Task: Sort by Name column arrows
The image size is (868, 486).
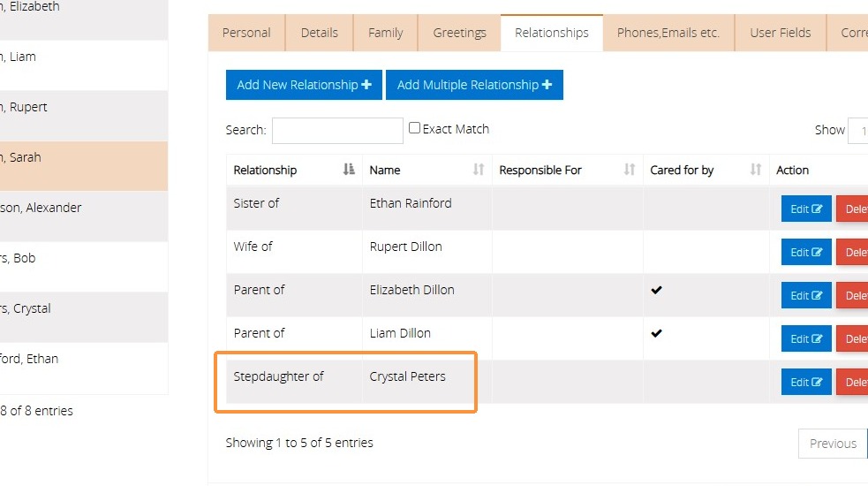Action: [479, 170]
